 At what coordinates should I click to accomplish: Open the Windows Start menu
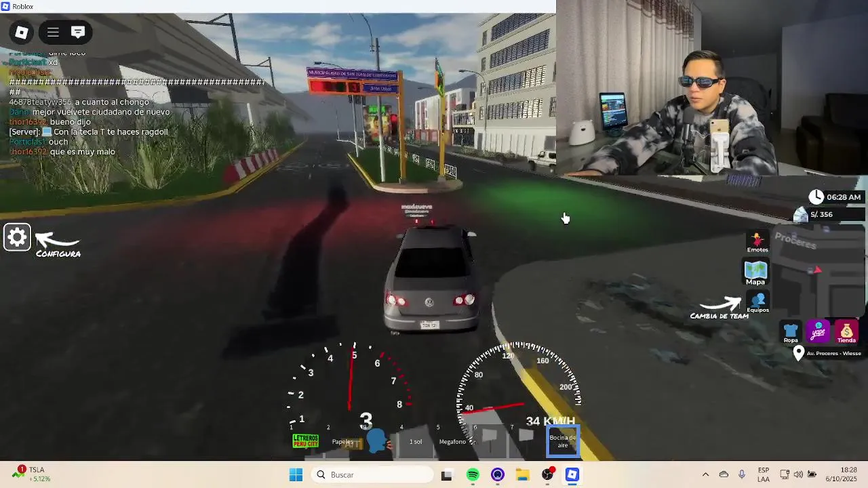click(x=296, y=475)
